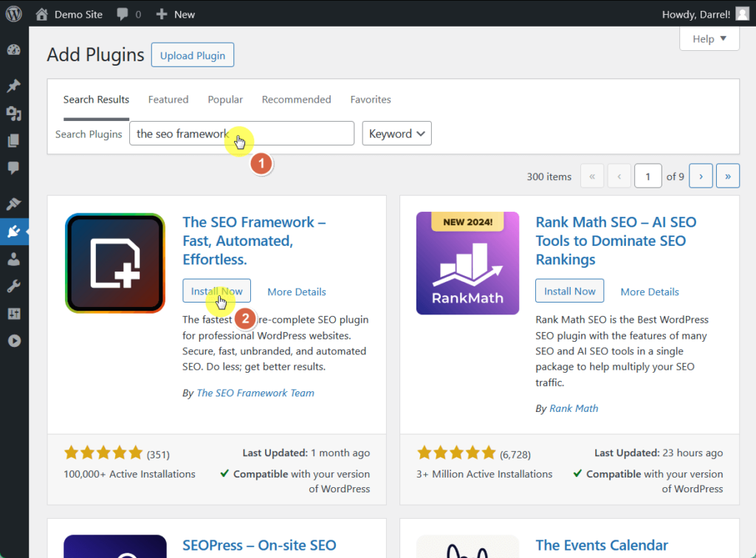Click 3+ Million Active Installations text
Screen dimensions: 756x558
(x=484, y=474)
